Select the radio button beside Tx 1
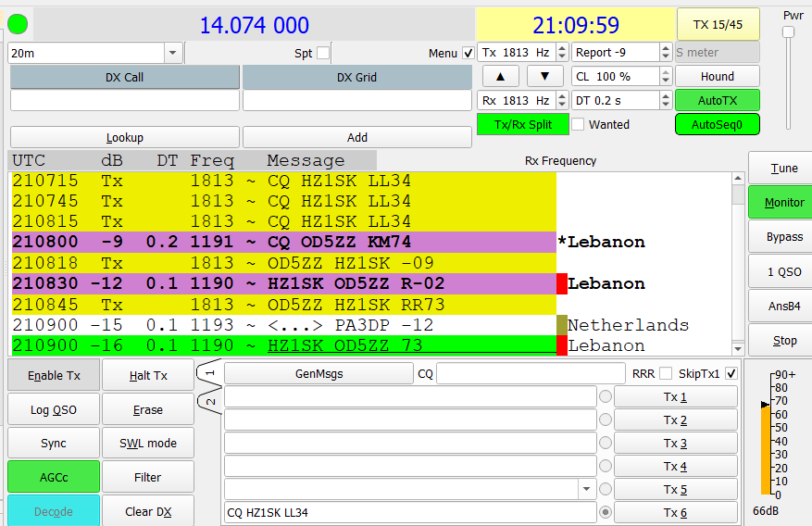This screenshot has width=812, height=526. (x=606, y=397)
